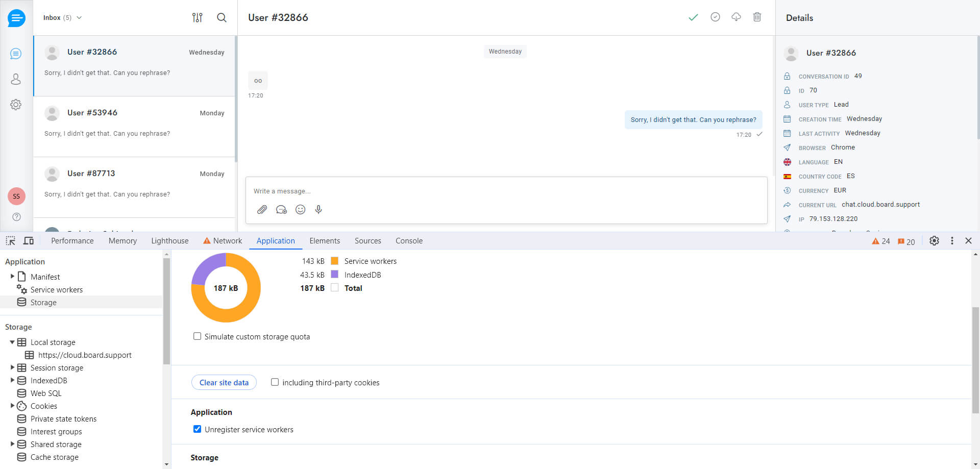
Task: Uncheck Unregister service workers
Action: pos(198,429)
